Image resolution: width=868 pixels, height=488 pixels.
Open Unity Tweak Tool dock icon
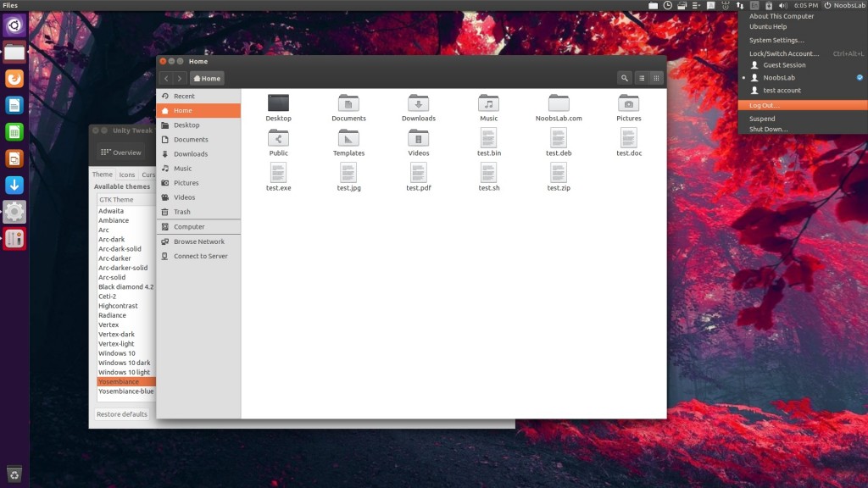coord(14,238)
